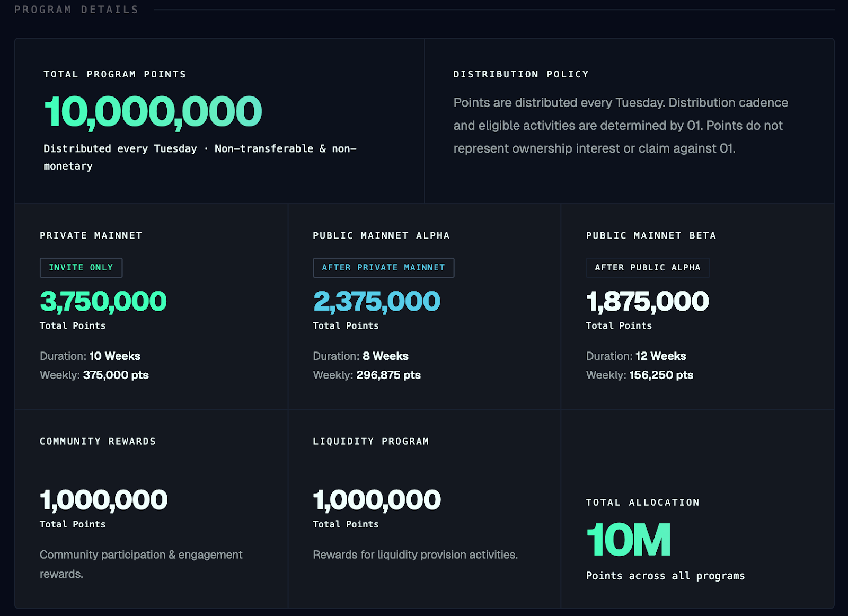Screen dimensions: 848x616
Task: Click 'Points across all programs' caption
Action: 665,576
